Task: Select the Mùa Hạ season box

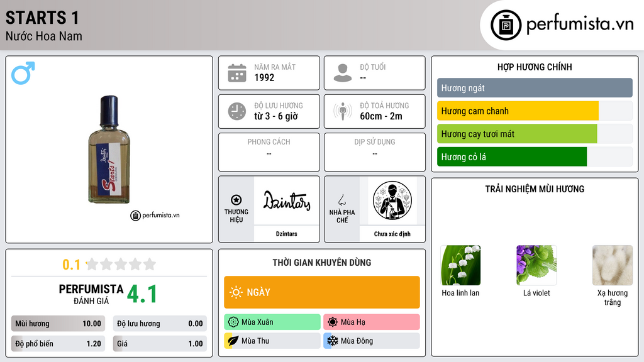Action: (371, 322)
